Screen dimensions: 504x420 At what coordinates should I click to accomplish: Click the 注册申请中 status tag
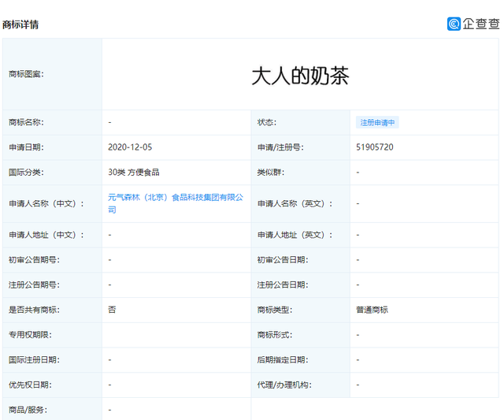click(377, 122)
